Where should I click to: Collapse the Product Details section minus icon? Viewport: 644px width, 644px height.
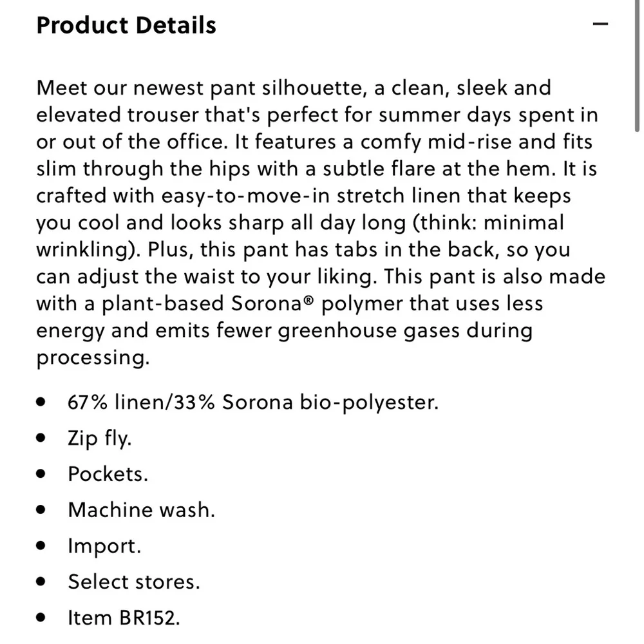point(600,24)
